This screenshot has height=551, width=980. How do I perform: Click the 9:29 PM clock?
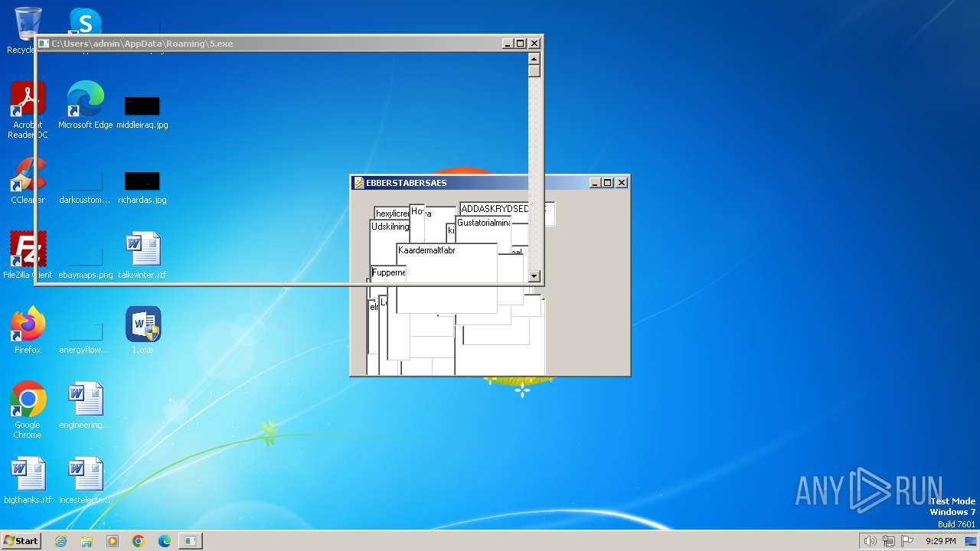click(940, 541)
